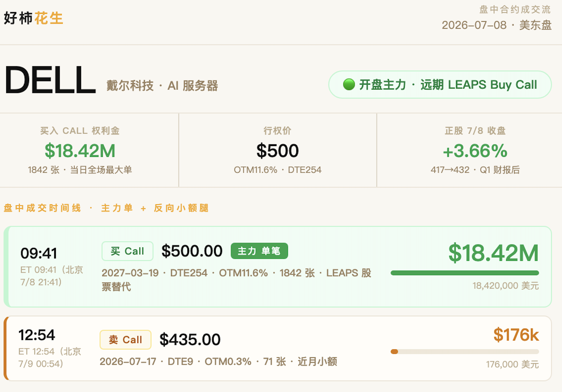Click the green dot status icon
This screenshot has height=392, width=562.
[x=349, y=84]
